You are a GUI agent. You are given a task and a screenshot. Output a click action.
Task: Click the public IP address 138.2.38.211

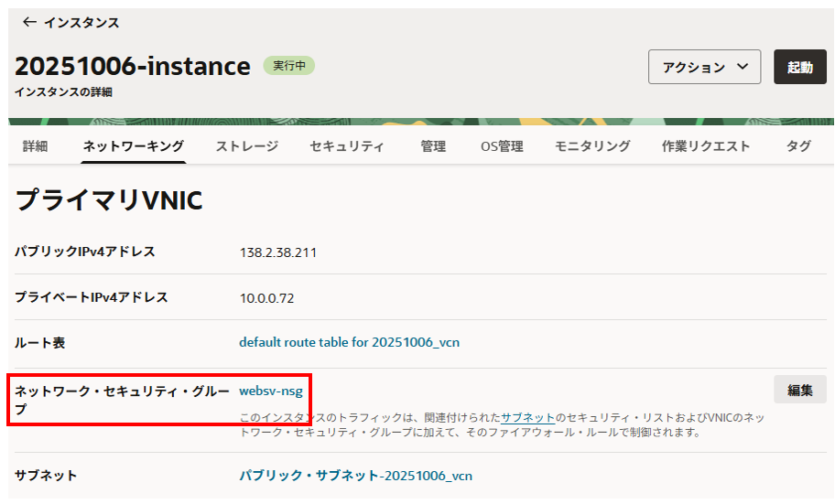pyautogui.click(x=277, y=252)
